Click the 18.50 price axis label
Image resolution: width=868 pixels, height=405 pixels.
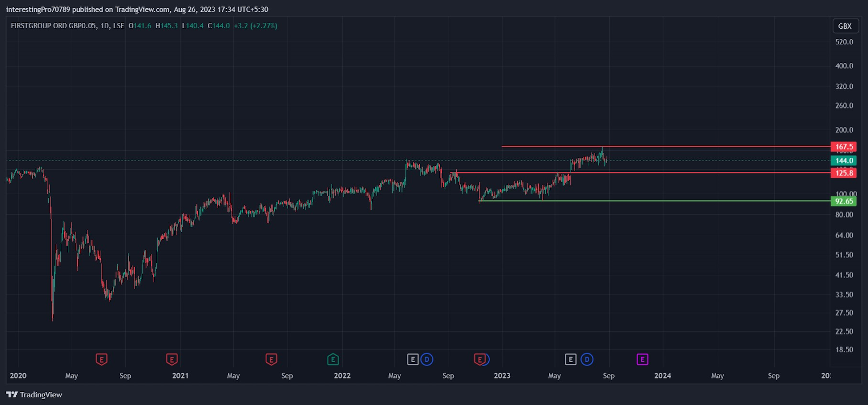(x=844, y=350)
